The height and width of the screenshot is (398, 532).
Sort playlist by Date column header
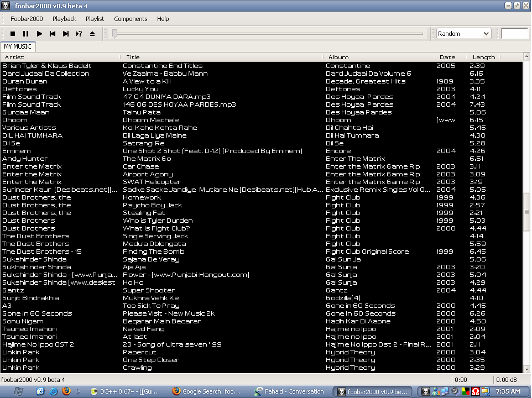(451, 57)
